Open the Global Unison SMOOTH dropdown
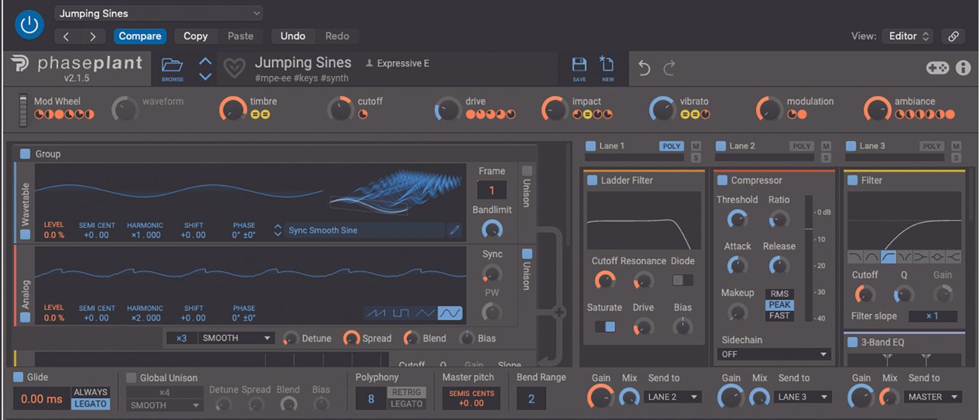The image size is (980, 420). tap(164, 405)
